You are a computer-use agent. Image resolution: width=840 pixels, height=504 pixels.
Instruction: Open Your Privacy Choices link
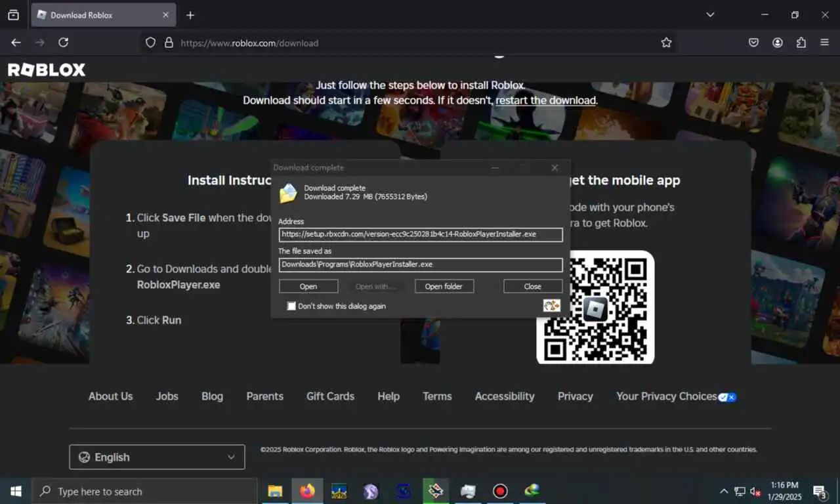click(676, 396)
